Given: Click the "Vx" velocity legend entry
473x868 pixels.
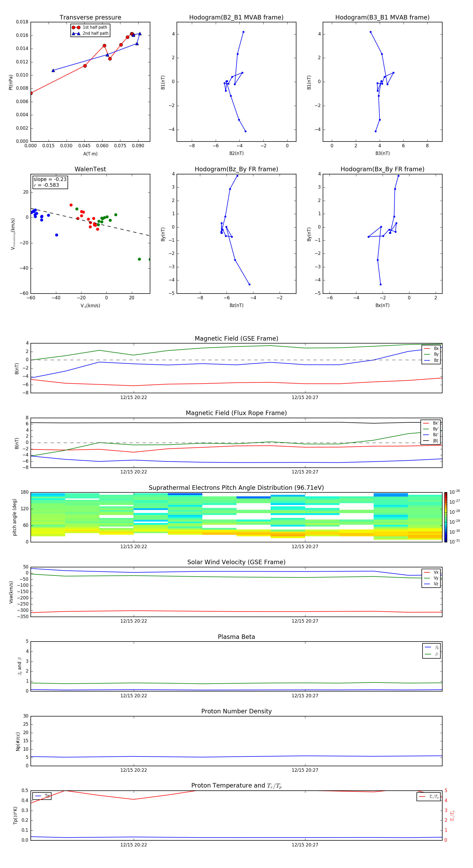Looking at the screenshot, I should coord(431,572).
